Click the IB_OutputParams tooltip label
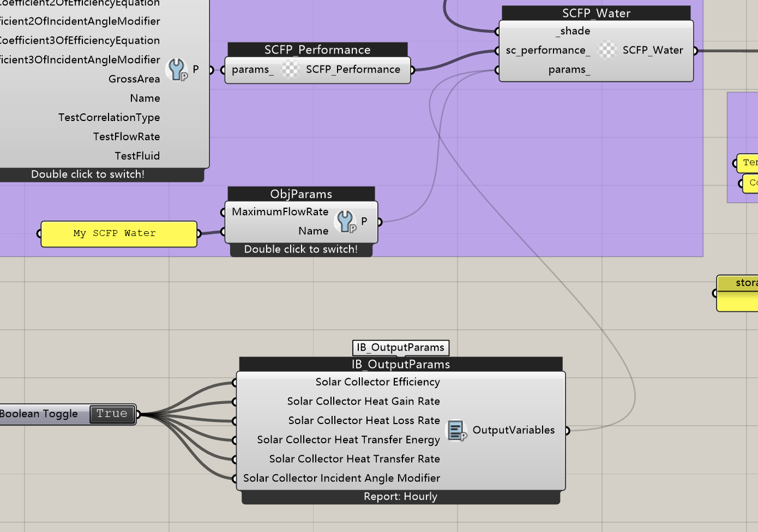Viewport: 758px width, 532px height. [x=400, y=348]
